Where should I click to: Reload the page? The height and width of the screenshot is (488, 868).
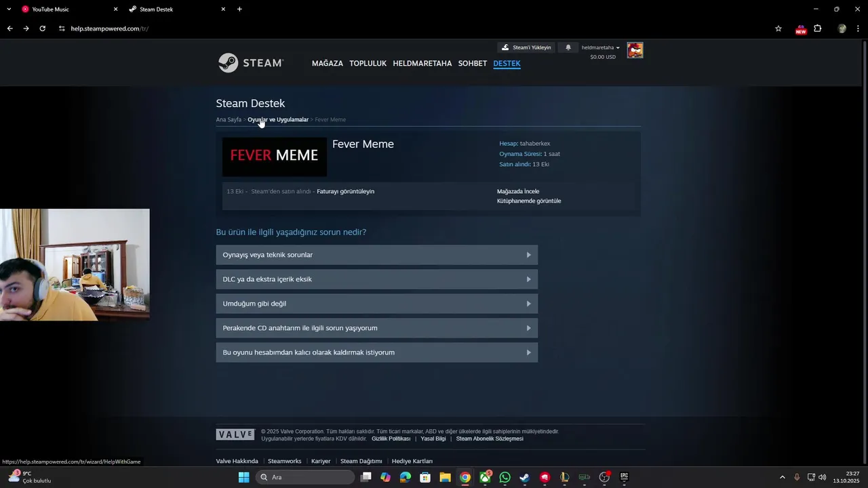point(42,28)
